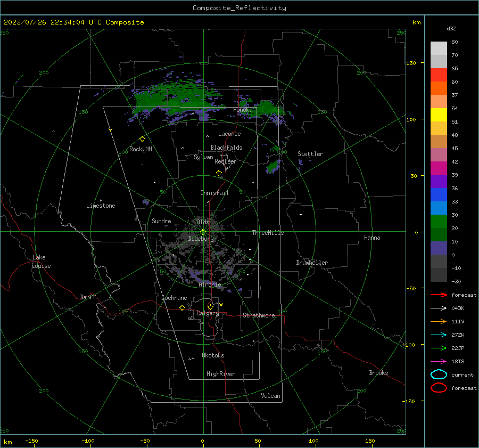Select the cyan 'current' ellipse legend icon

[439, 374]
